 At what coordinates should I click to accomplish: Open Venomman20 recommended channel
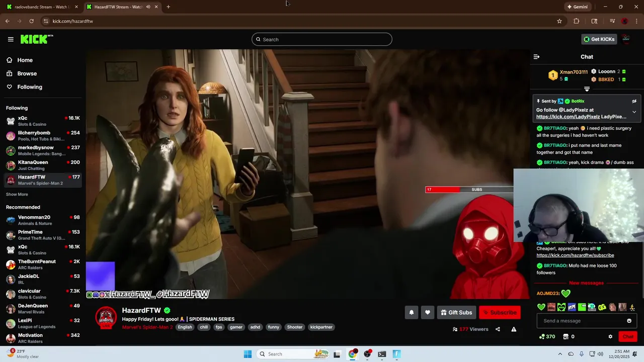[43, 220]
